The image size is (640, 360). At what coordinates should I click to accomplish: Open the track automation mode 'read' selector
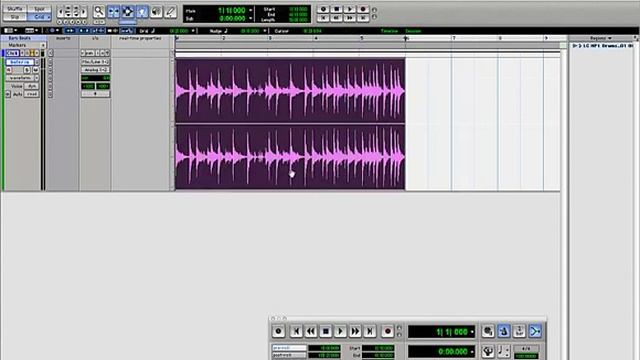pos(31,94)
